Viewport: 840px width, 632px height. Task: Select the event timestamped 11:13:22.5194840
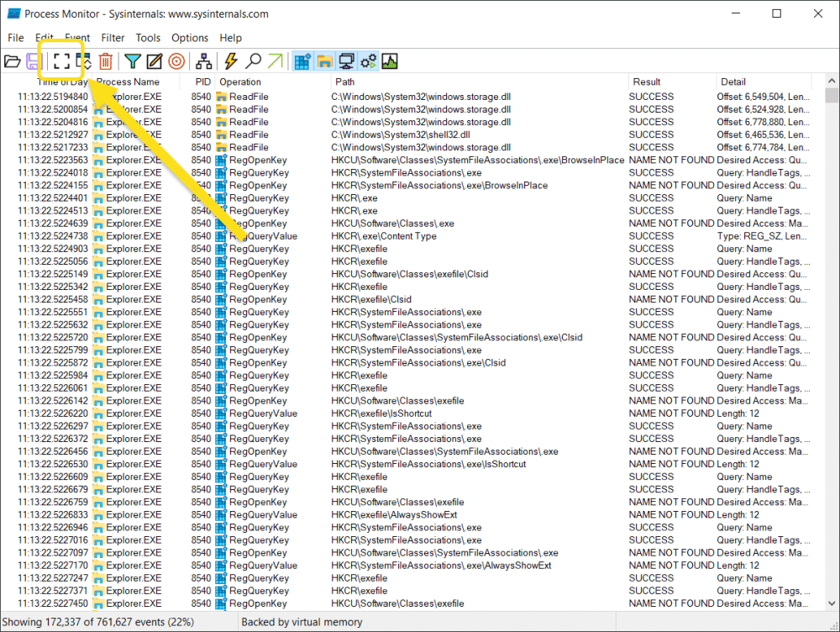52,97
